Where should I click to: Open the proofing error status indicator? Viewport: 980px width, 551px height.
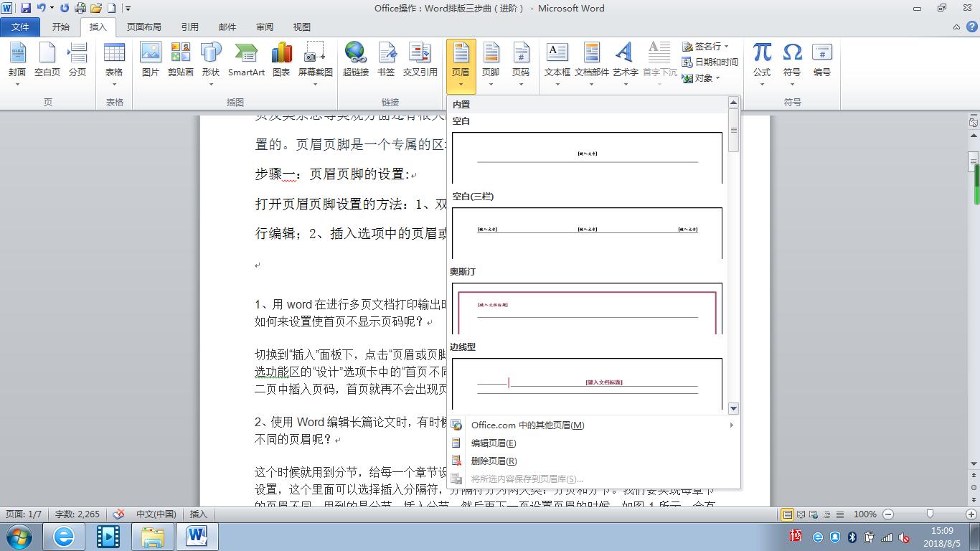[118, 514]
